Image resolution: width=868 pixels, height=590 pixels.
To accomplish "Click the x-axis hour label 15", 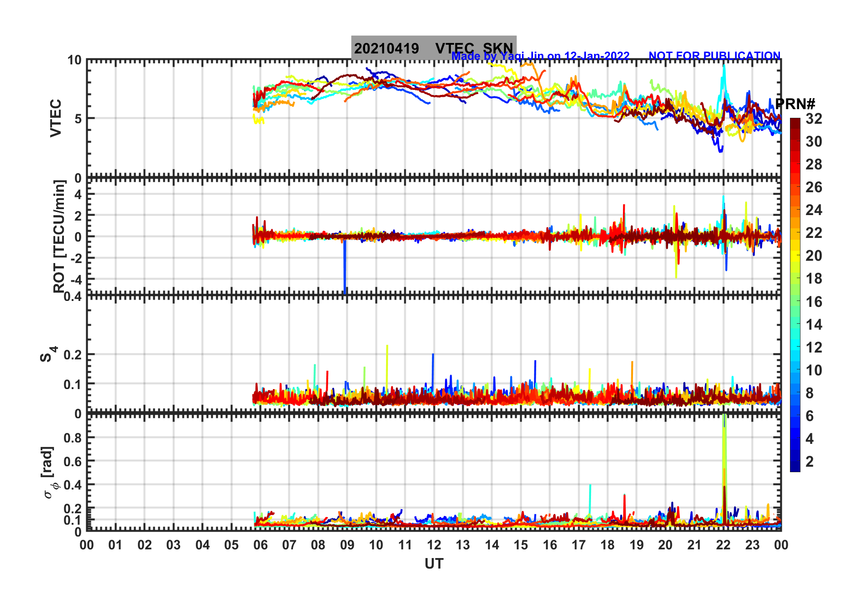I will point(521,545).
